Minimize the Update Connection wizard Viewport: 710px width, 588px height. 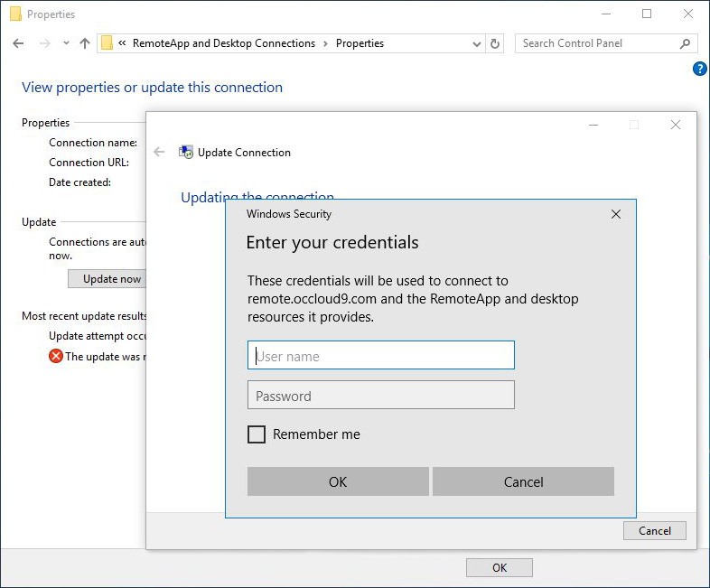coord(593,125)
